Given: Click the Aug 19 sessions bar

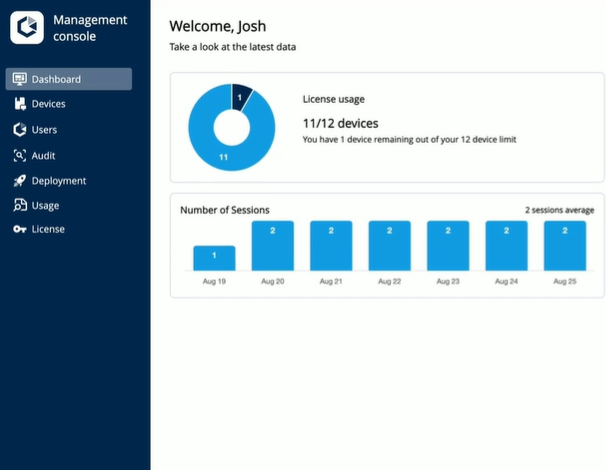Looking at the screenshot, I should [x=214, y=258].
